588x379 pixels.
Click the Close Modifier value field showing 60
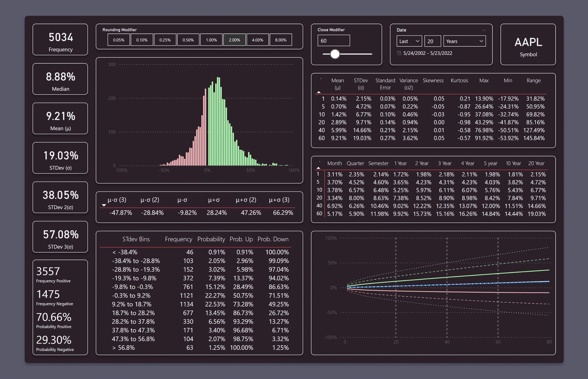coord(334,41)
